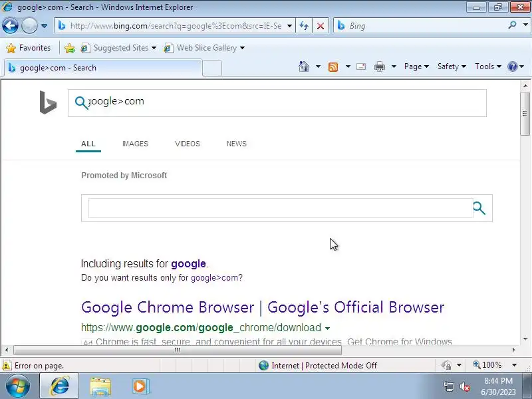This screenshot has height=399, width=532.
Task: Click the RSS Feeds icon
Action: click(x=333, y=67)
